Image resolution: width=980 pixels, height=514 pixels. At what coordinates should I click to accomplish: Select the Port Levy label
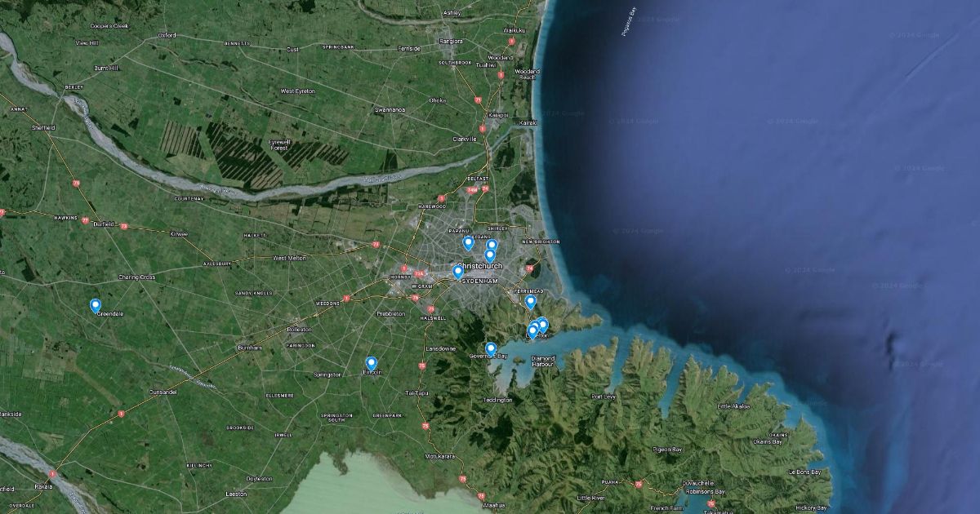(x=603, y=397)
